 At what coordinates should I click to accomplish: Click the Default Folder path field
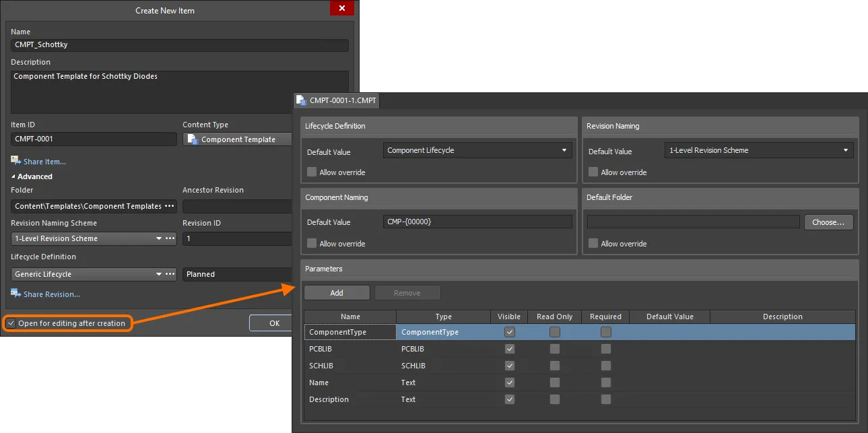(x=694, y=222)
